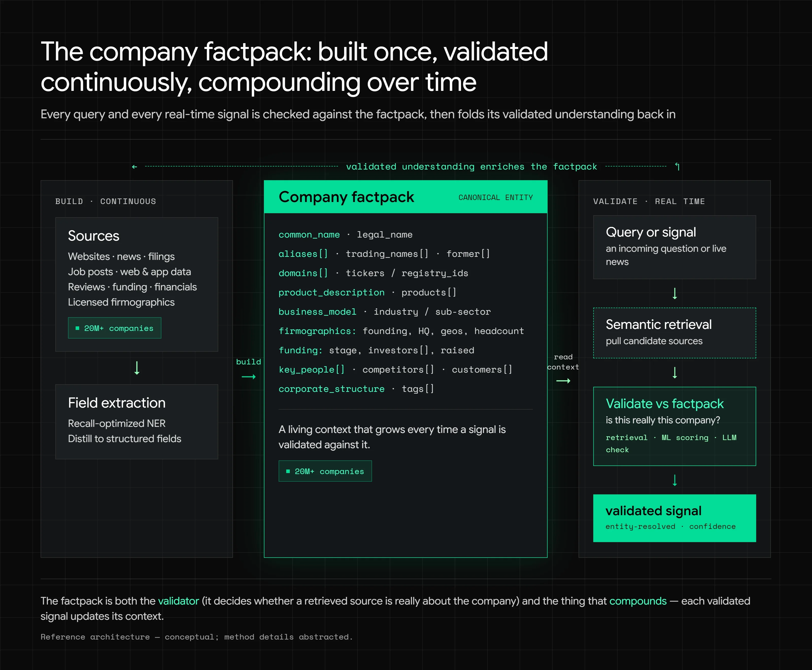Screen dimensions: 812x670
Task: Select the 'product_description' field
Action: pyautogui.click(x=331, y=293)
